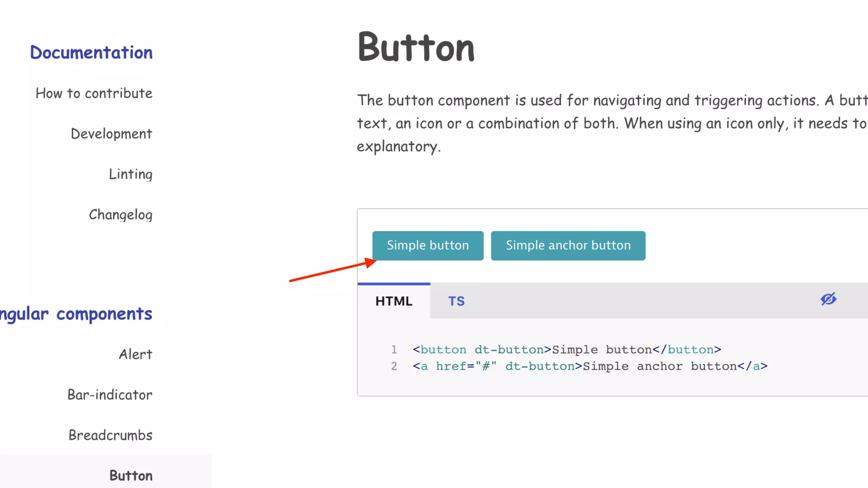Viewport: 868px width, 488px height.
Task: Hide the code with the crossed-eye icon
Action: [x=828, y=299]
